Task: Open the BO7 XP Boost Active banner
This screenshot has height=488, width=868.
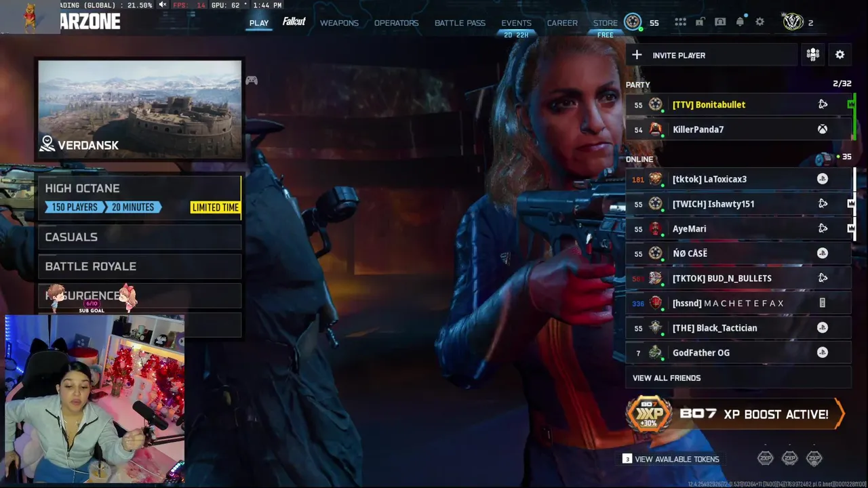Action: click(735, 414)
